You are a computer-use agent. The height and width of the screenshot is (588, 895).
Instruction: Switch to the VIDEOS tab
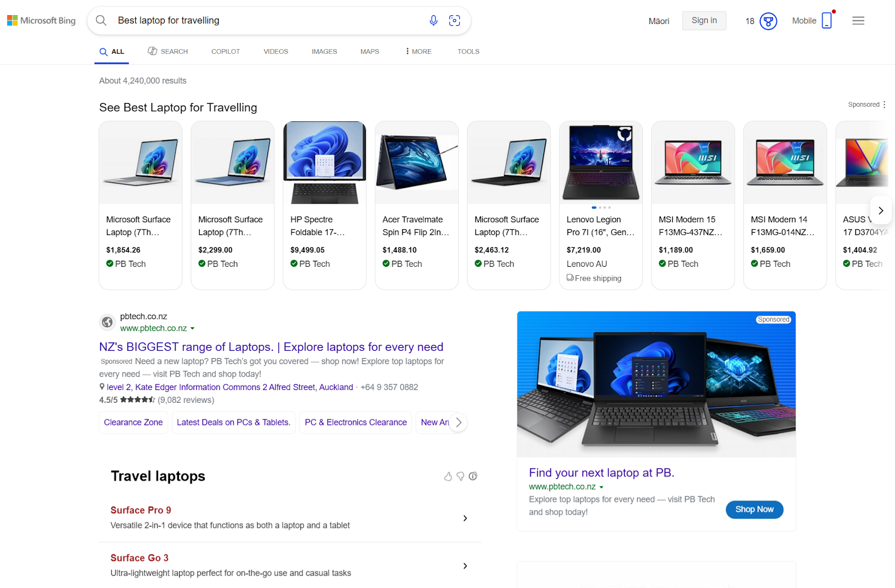pos(276,51)
